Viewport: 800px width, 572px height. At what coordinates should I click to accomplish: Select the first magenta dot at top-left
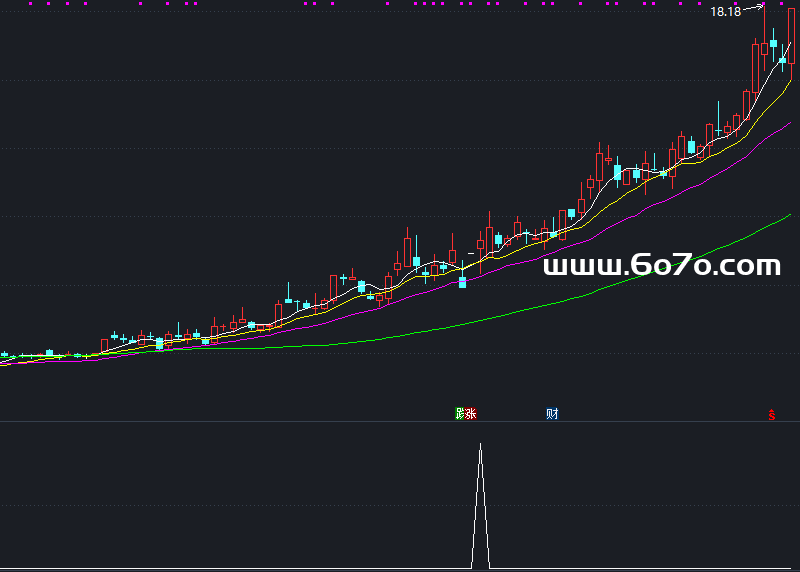pyautogui.click(x=28, y=3)
